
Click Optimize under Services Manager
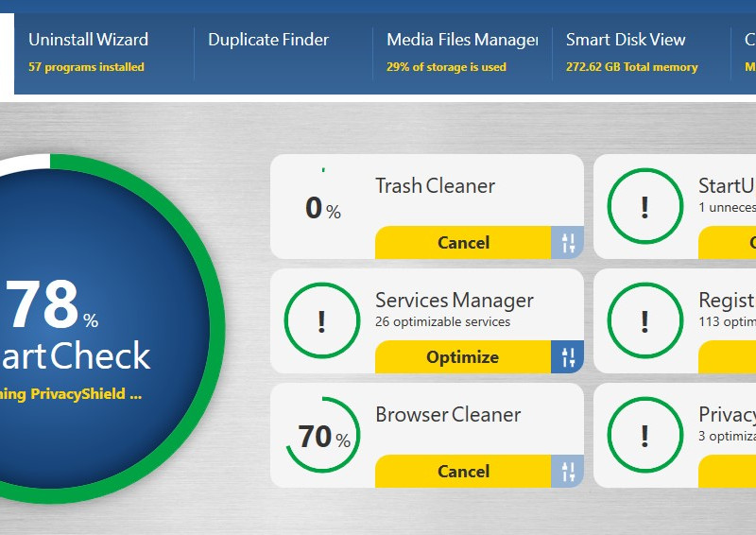click(463, 357)
